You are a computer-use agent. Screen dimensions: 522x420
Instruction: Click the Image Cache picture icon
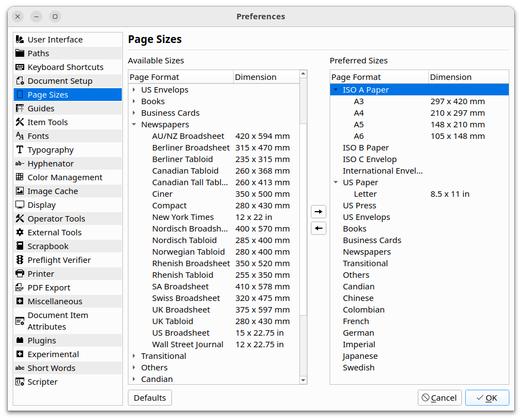(20, 191)
